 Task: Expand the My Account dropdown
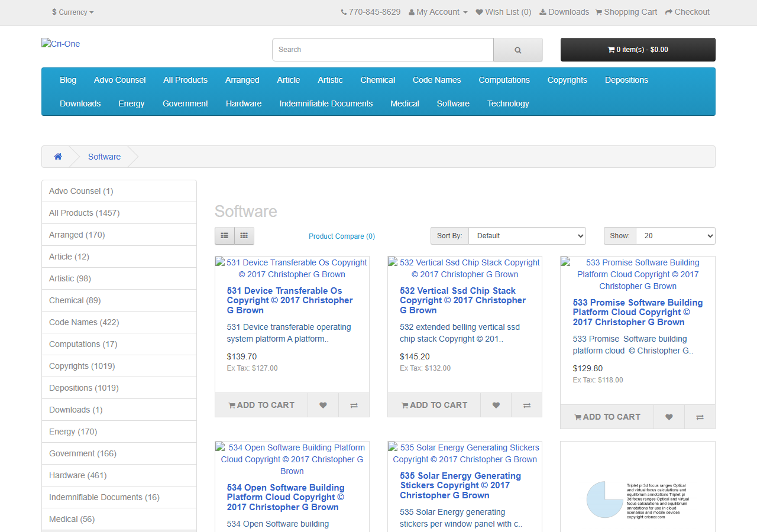tap(438, 12)
